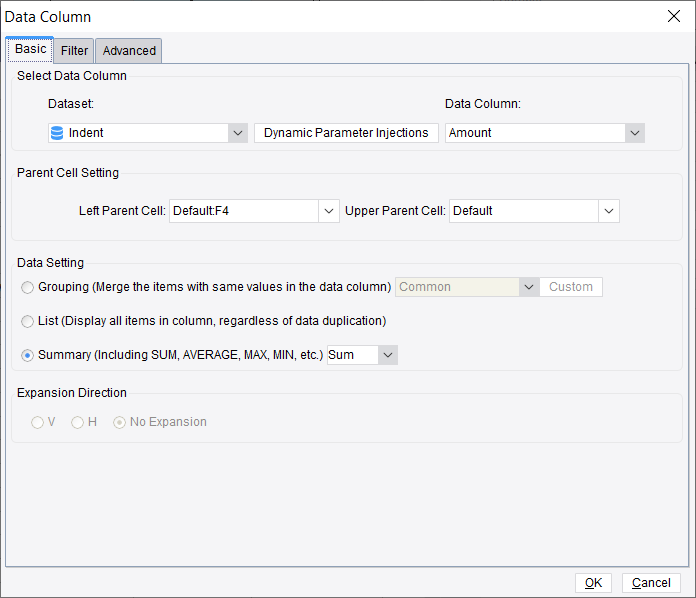Viewport: 696px width, 598px height.
Task: Open the Dataset dropdown showing Indent
Action: click(237, 133)
